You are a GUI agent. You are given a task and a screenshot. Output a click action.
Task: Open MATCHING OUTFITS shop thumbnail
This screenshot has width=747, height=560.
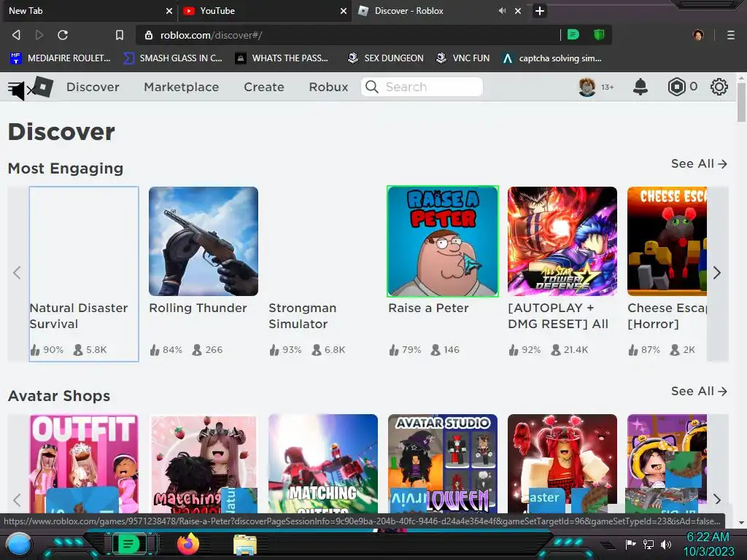[x=323, y=464]
